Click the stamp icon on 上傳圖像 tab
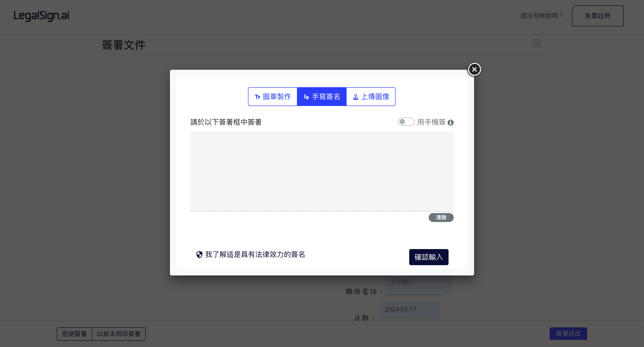Viewport: 644px width, 347px height. click(x=356, y=97)
